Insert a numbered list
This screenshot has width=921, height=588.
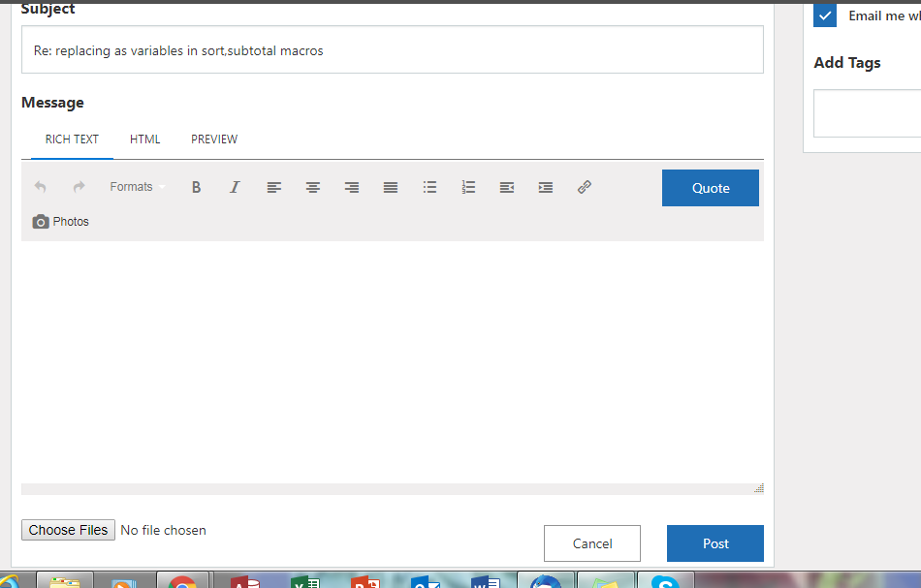pyautogui.click(x=468, y=187)
